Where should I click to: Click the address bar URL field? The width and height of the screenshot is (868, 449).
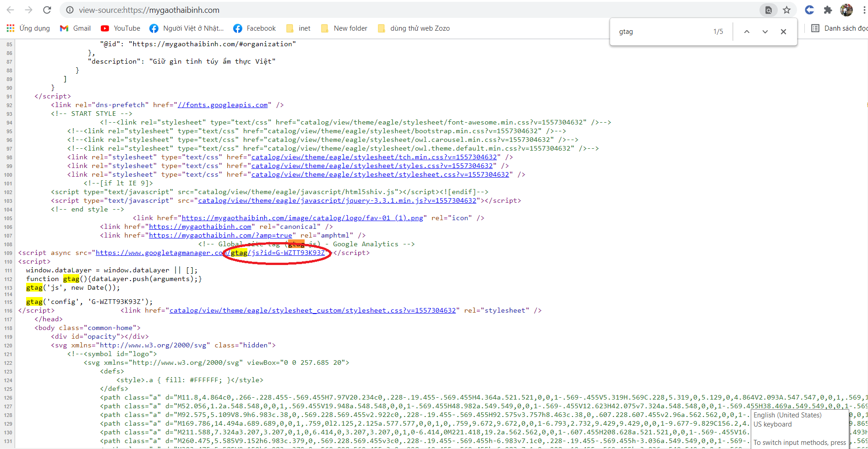coord(412,10)
